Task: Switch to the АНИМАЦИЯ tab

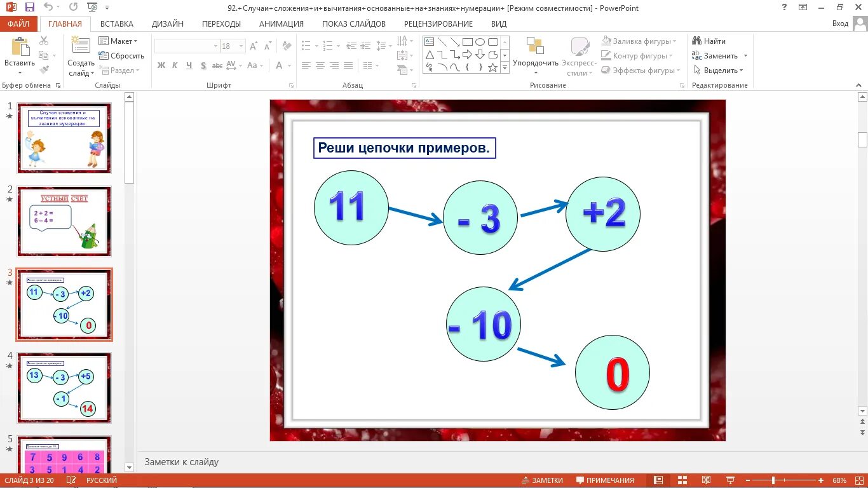Action: [x=281, y=24]
